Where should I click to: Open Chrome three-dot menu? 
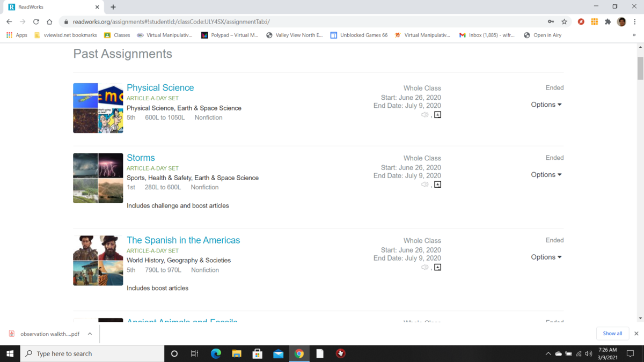pyautogui.click(x=635, y=22)
